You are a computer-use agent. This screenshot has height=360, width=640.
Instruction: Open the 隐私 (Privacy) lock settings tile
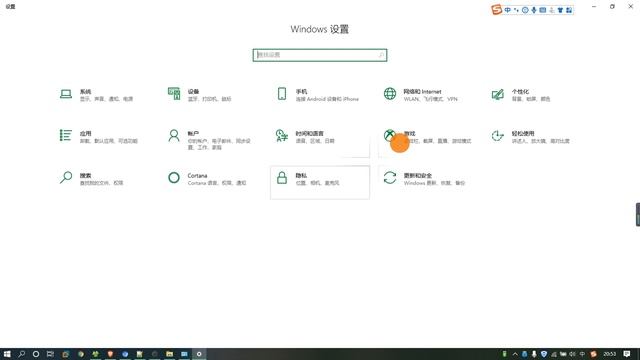pyautogui.click(x=320, y=182)
